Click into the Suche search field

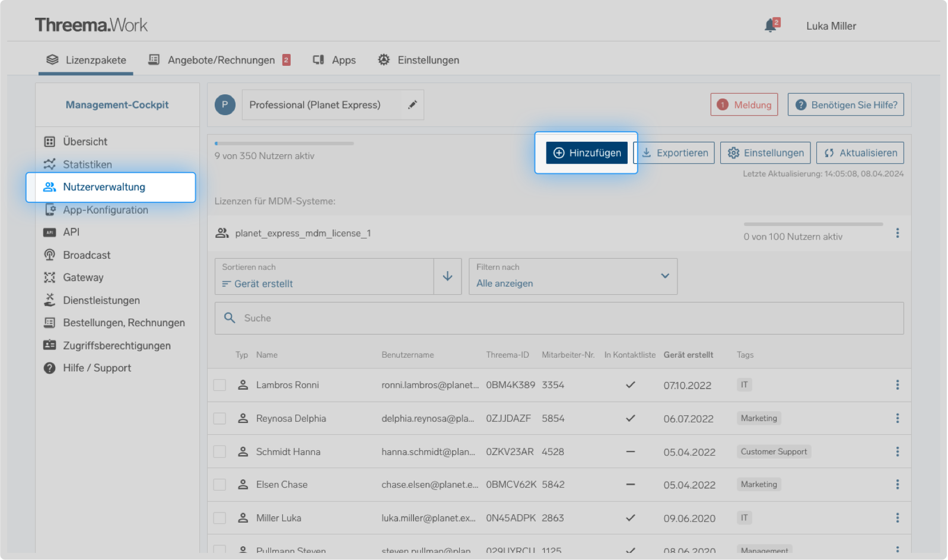(x=559, y=319)
